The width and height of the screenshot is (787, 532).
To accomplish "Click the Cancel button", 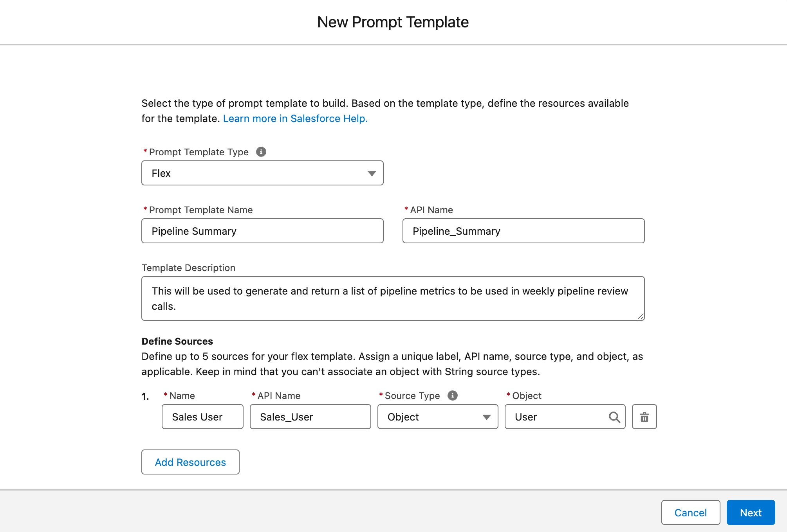I will (690, 512).
